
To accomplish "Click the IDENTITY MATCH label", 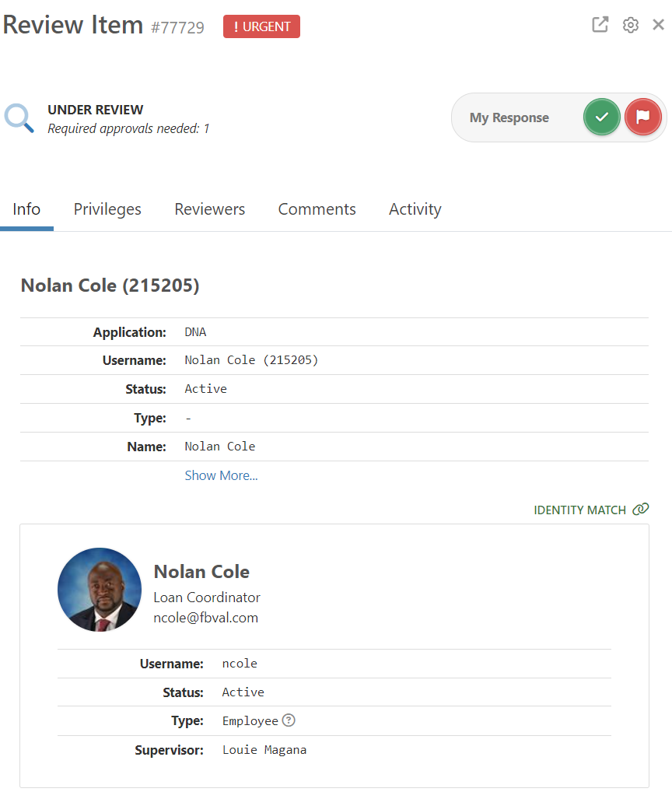I will (579, 510).
